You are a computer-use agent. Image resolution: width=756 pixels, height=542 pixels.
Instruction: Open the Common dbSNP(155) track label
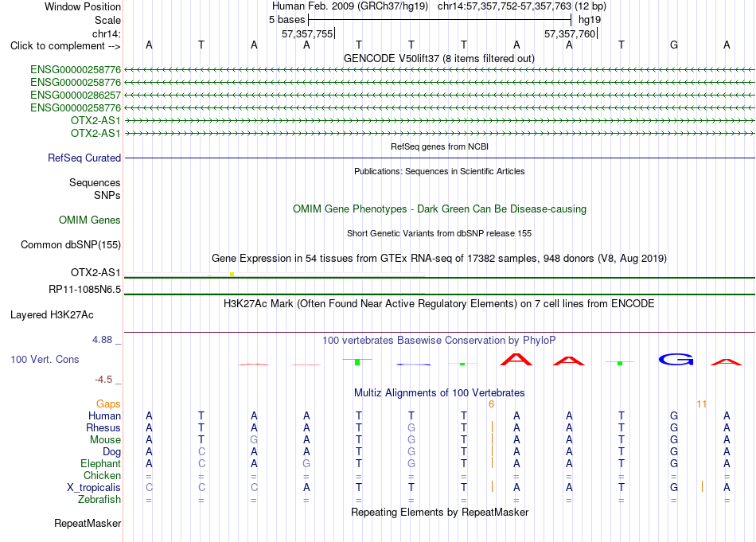[70, 245]
